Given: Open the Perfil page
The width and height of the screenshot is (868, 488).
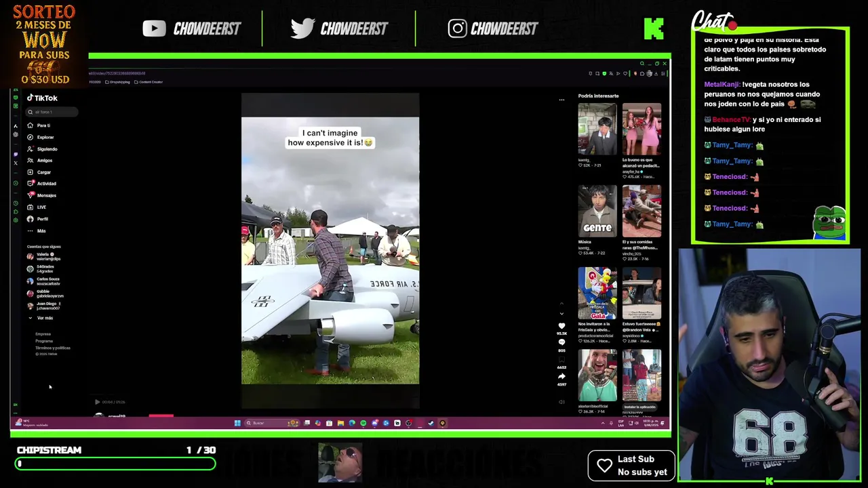Looking at the screenshot, I should tap(37, 219).
